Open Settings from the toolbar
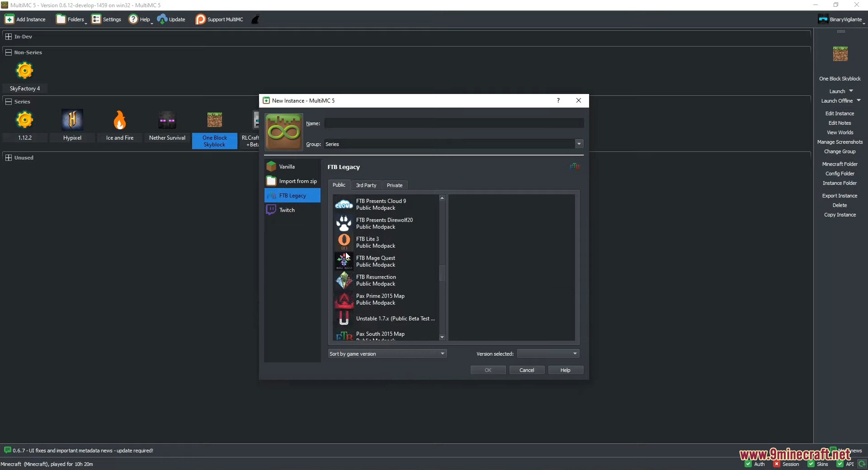Viewport: 868px width, 470px height. 106,19
